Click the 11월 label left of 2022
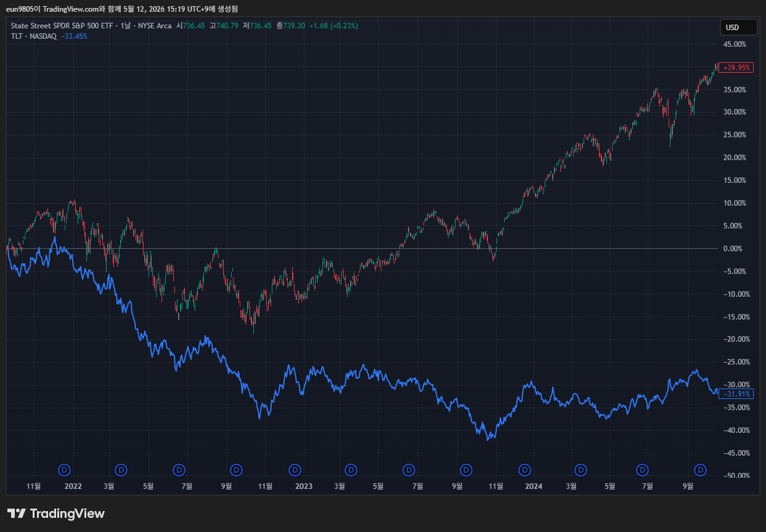766x532 pixels. (34, 486)
